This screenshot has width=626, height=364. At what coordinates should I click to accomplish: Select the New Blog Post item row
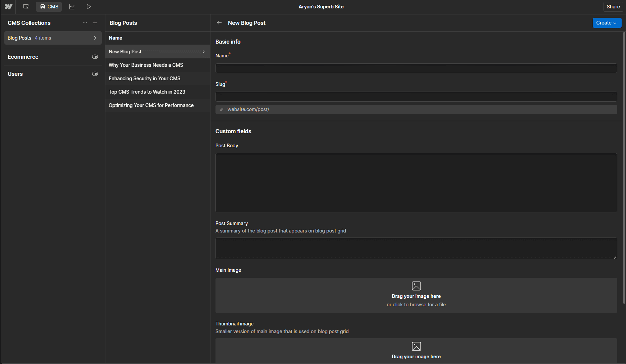point(157,52)
